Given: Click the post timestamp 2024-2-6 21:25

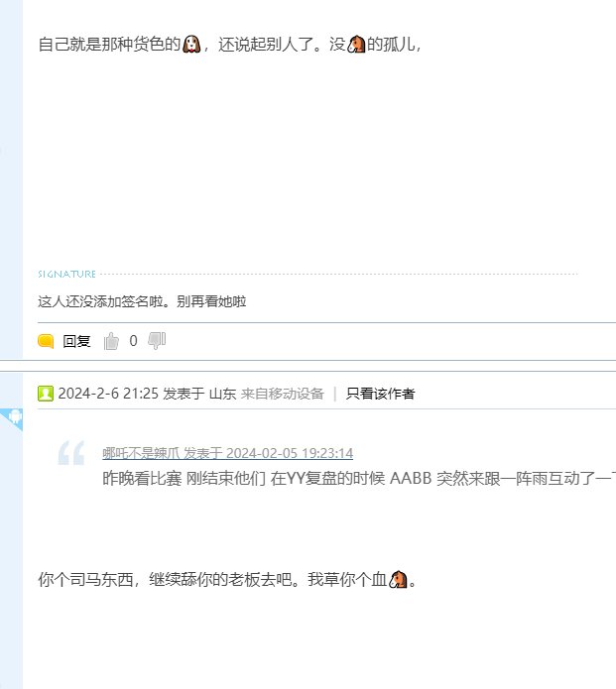Looking at the screenshot, I should pos(108,394).
